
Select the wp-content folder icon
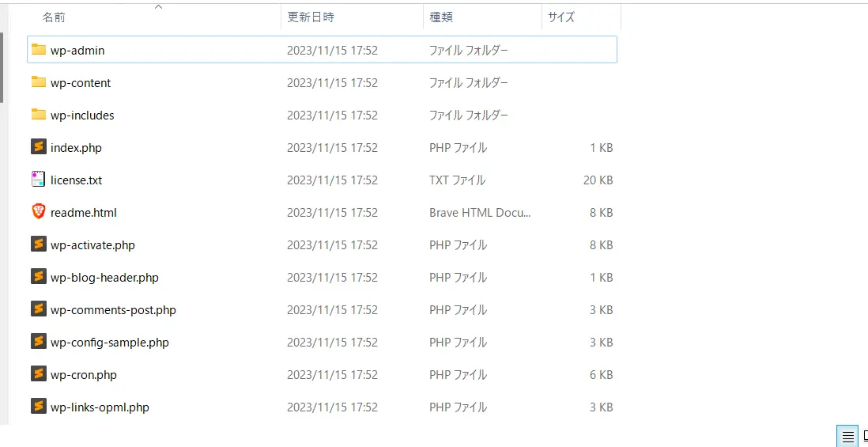click(39, 82)
